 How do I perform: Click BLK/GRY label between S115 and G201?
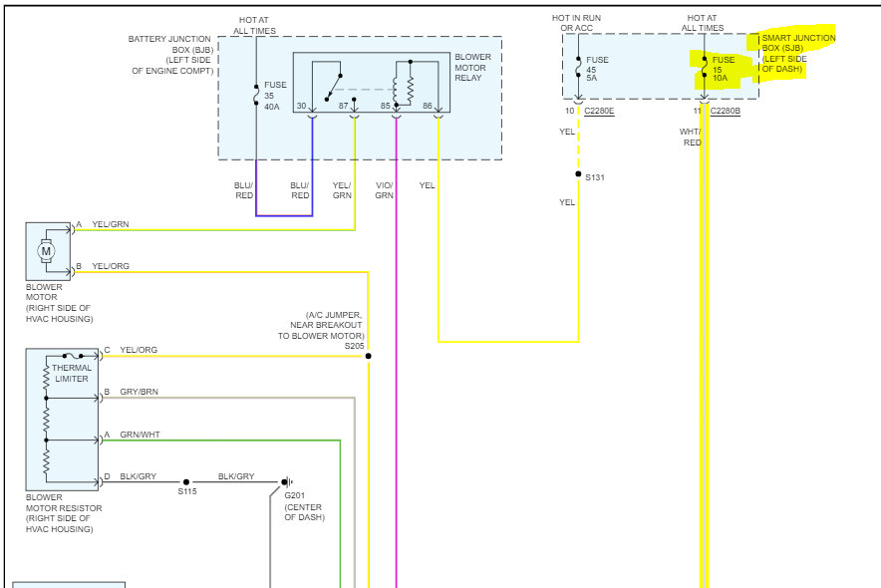(236, 476)
